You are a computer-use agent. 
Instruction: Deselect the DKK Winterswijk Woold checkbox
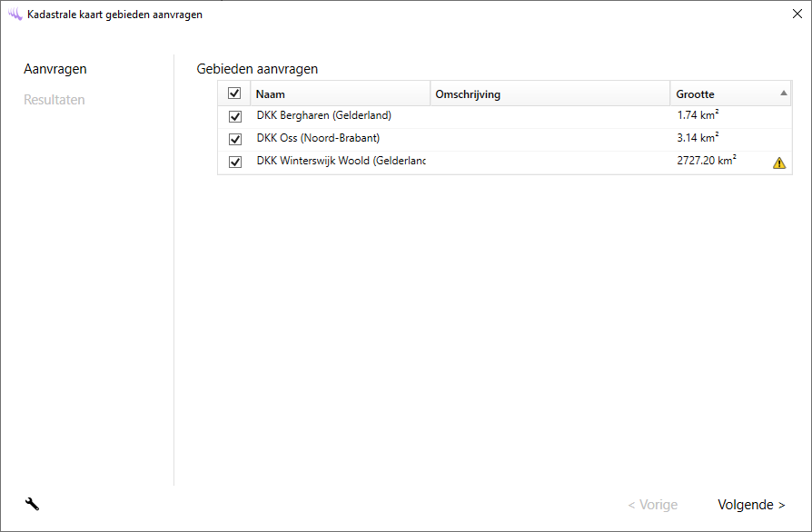tap(234, 163)
